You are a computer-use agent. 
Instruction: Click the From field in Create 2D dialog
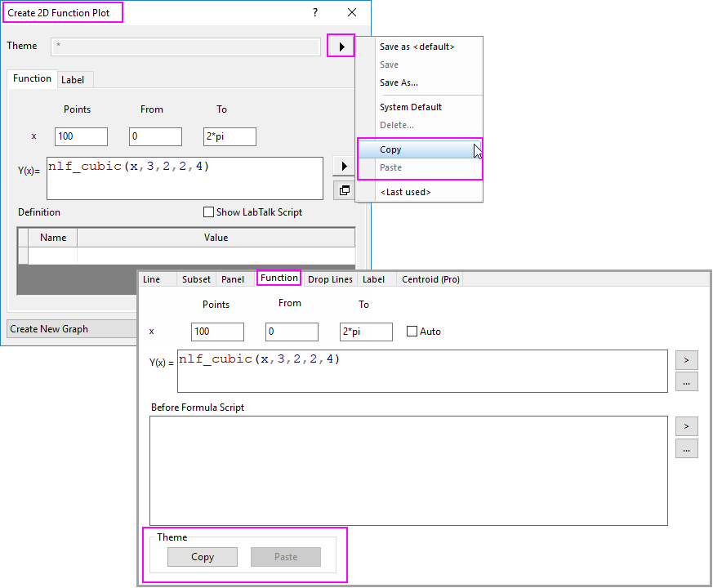[x=155, y=136]
